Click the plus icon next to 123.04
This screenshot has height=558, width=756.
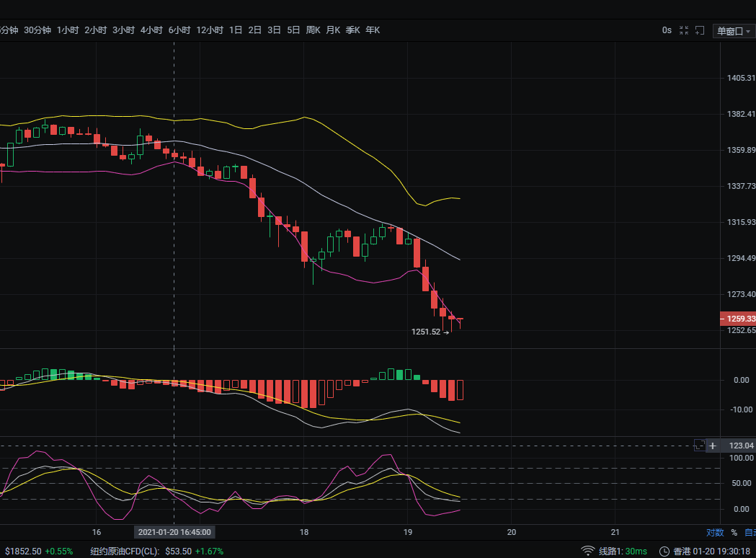[x=713, y=446]
